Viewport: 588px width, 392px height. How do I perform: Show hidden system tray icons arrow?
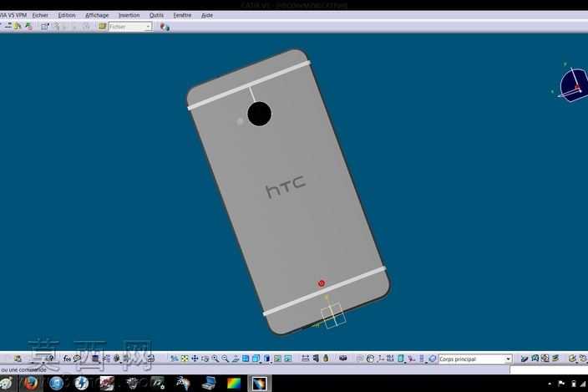point(550,384)
